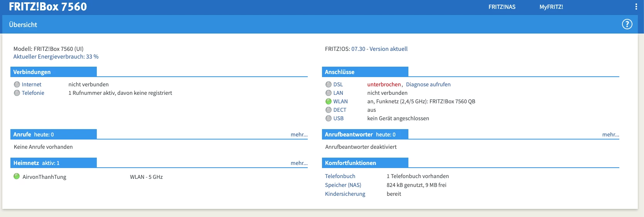Click the FRITZ!OS 07.30 Version aktuell link
The width and height of the screenshot is (644, 217).
379,49
